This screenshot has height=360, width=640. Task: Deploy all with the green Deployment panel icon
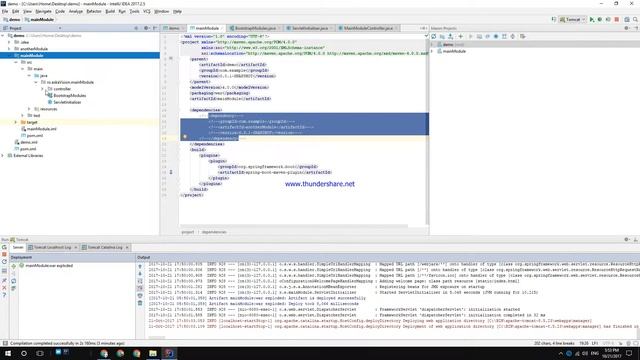coord(13,266)
